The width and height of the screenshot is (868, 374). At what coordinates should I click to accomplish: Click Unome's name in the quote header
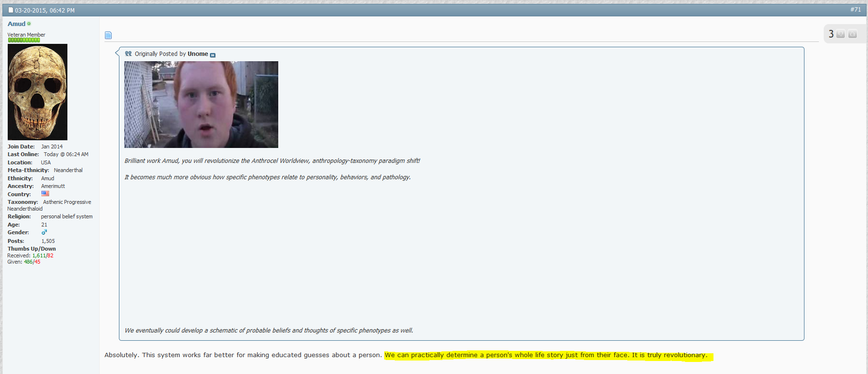click(x=198, y=54)
